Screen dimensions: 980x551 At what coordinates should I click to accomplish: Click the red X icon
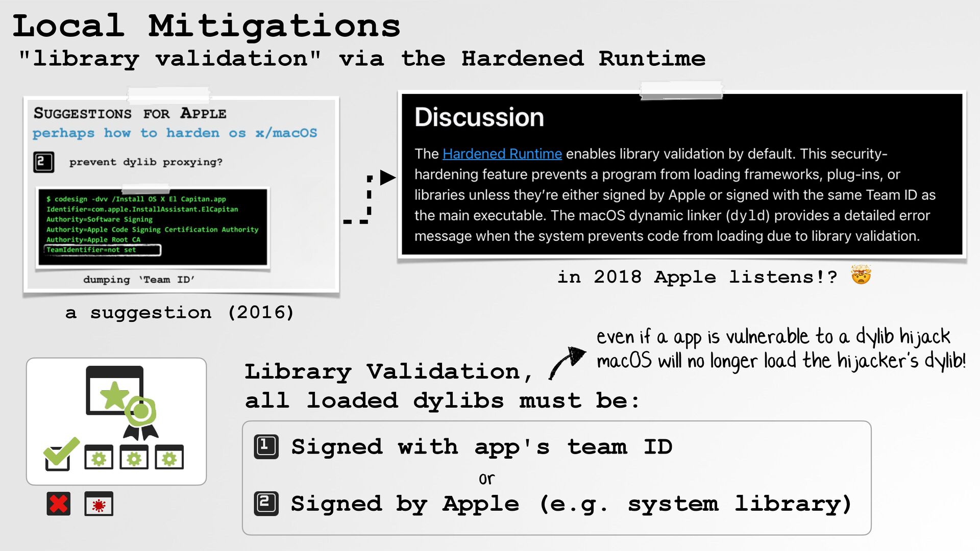click(58, 504)
